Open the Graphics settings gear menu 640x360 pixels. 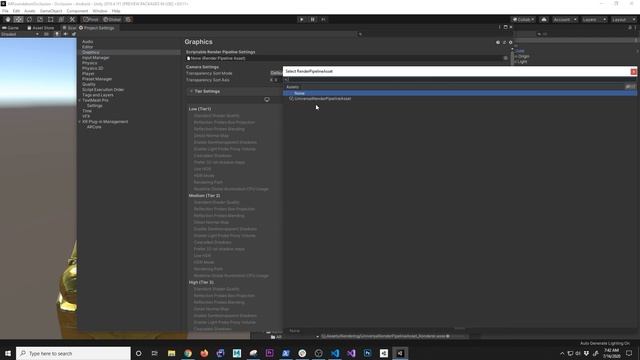(510, 42)
